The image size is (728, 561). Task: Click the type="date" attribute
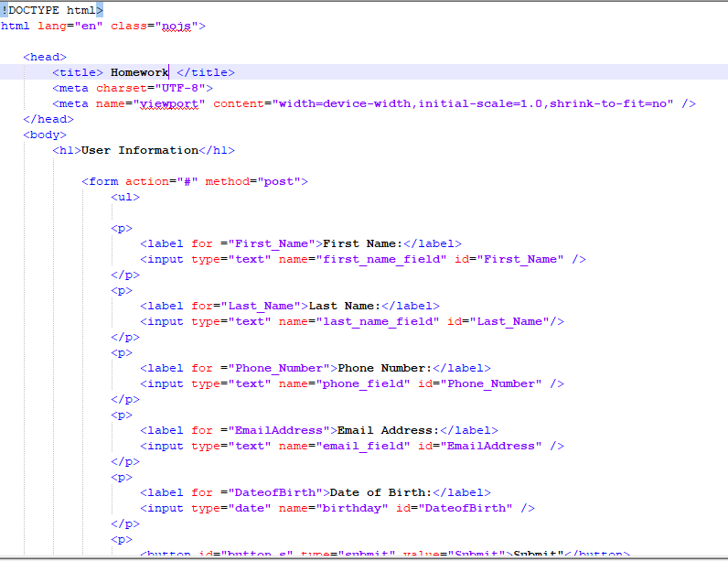tap(231, 508)
